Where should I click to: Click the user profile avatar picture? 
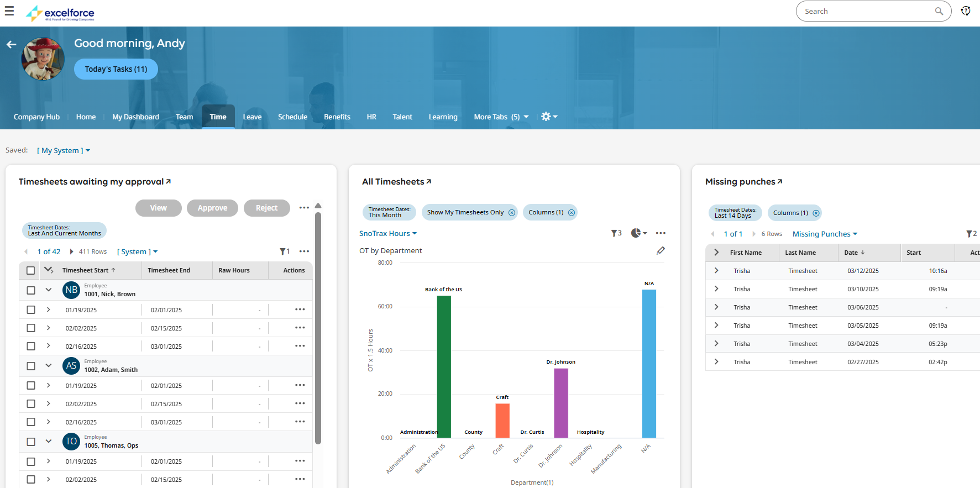tap(43, 59)
